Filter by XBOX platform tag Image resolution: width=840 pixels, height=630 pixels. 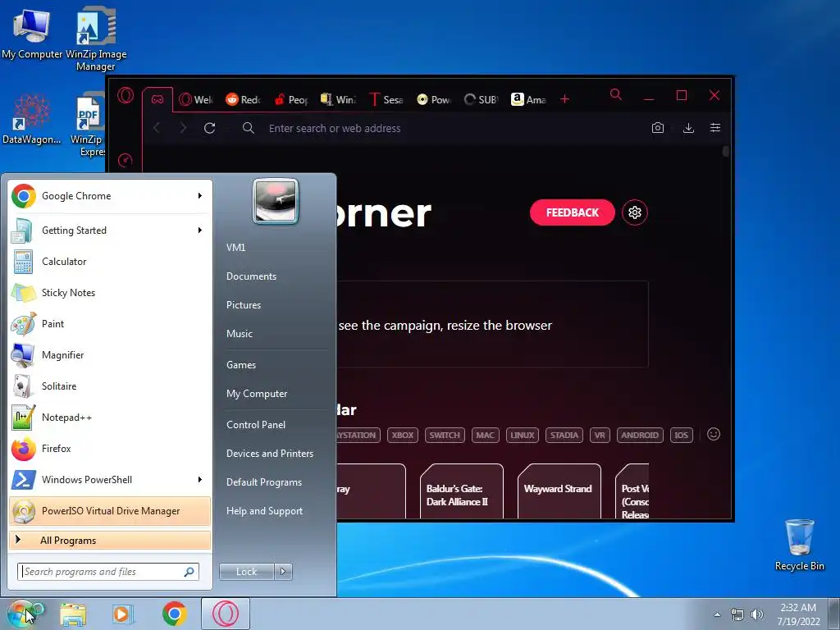pos(402,435)
